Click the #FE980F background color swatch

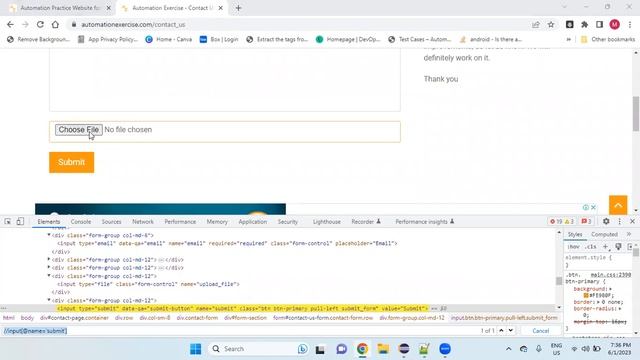tap(586, 296)
